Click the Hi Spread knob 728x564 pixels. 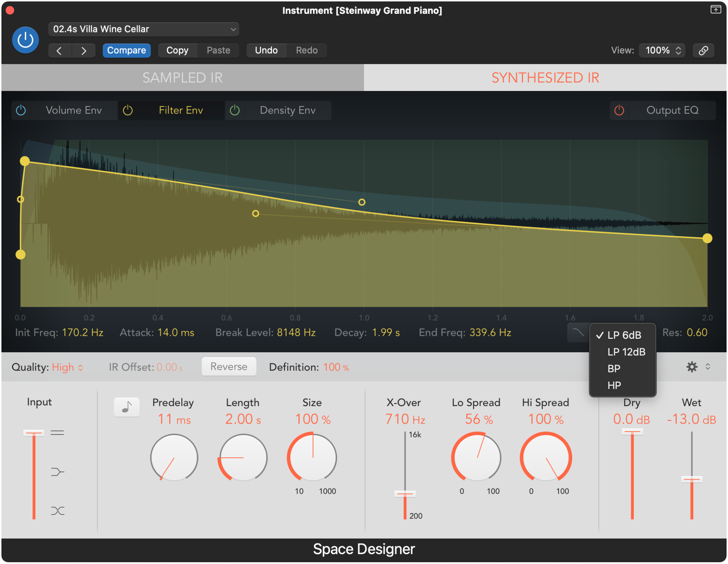click(546, 457)
